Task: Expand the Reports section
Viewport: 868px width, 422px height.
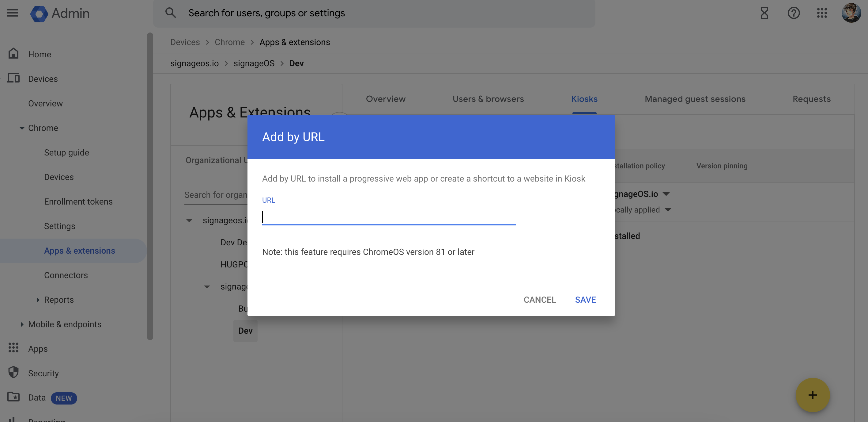Action: click(37, 300)
